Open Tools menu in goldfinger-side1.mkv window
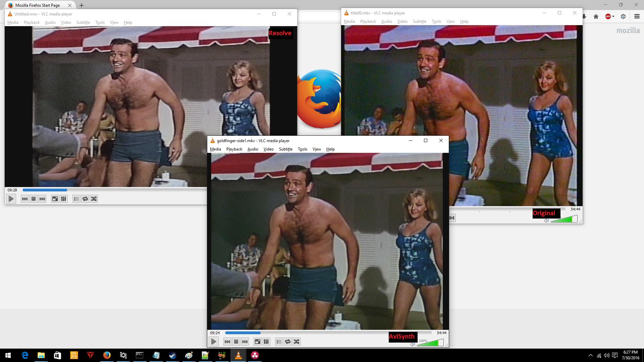Image resolution: width=644 pixels, height=362 pixels. pos(303,149)
